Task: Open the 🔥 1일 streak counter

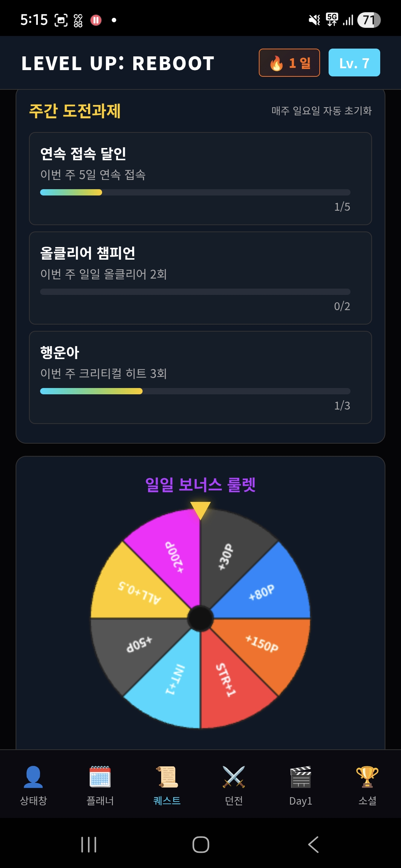Action: (289, 62)
